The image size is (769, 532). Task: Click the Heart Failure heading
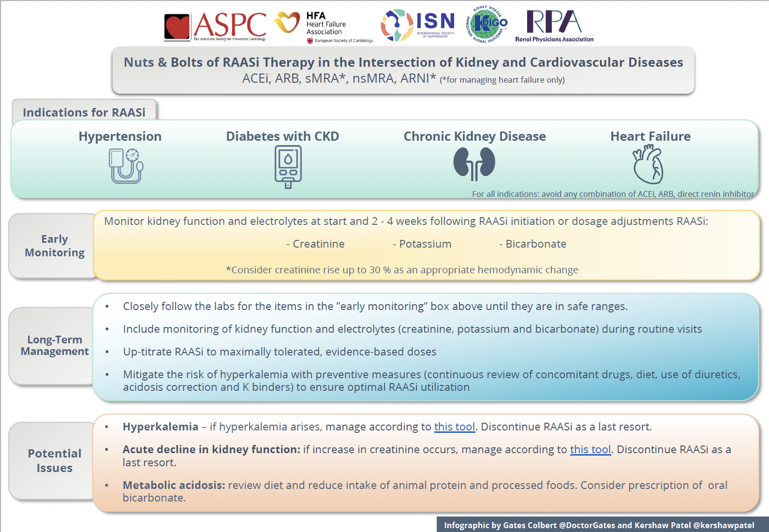point(650,136)
